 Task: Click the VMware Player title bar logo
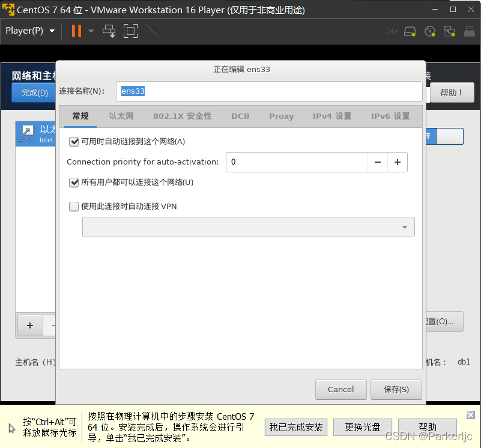[x=8, y=10]
